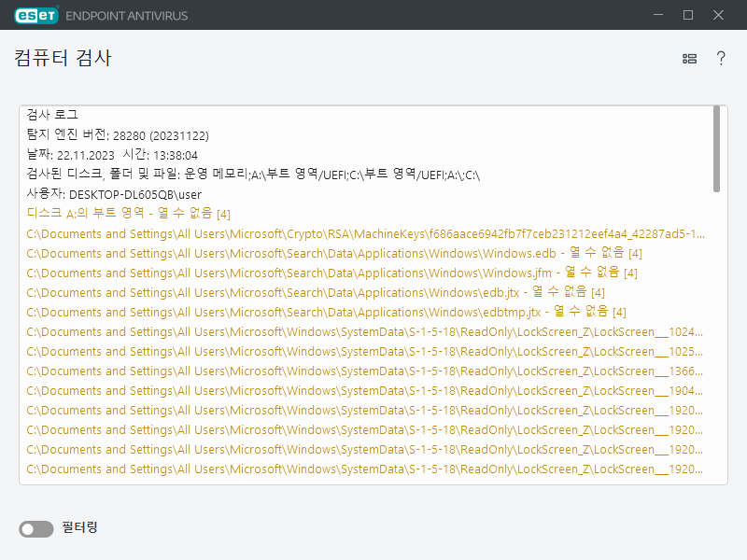
Task: Select the '검사된 디스크, 폴더 및 파일' line
Action: point(253,175)
